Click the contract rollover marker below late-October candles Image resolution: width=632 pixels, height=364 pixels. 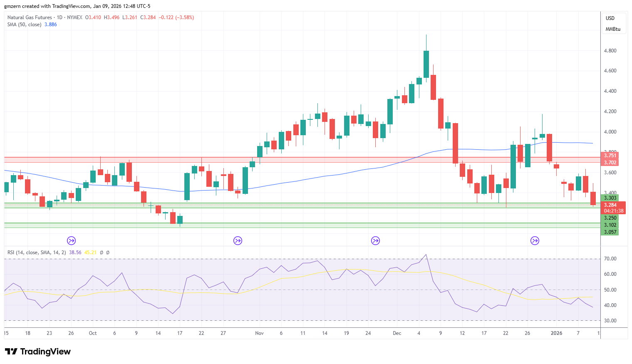click(x=238, y=240)
